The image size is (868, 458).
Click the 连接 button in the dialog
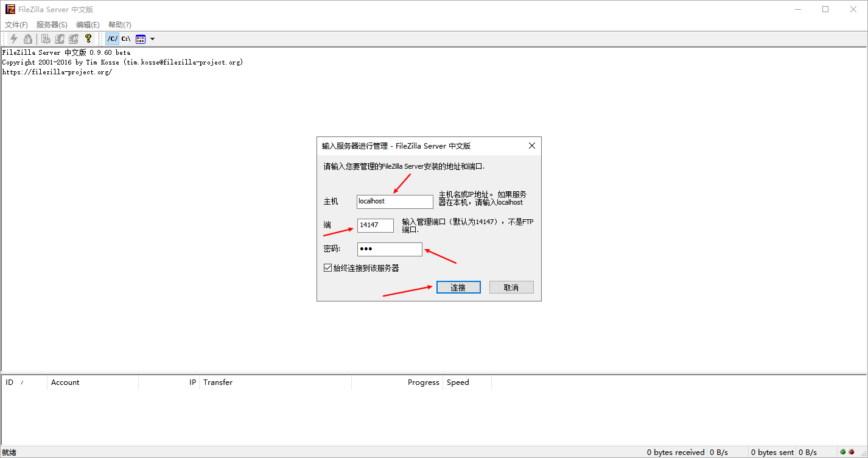(458, 287)
